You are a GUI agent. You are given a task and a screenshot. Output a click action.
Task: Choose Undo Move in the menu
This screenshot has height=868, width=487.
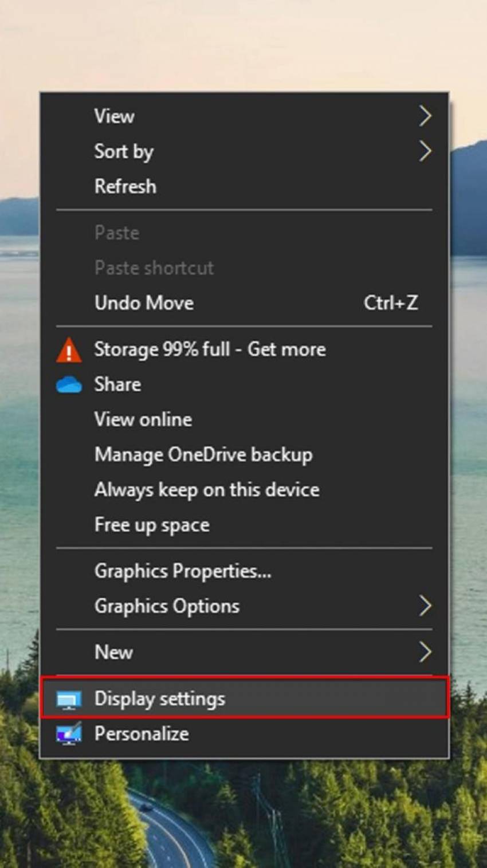(144, 303)
